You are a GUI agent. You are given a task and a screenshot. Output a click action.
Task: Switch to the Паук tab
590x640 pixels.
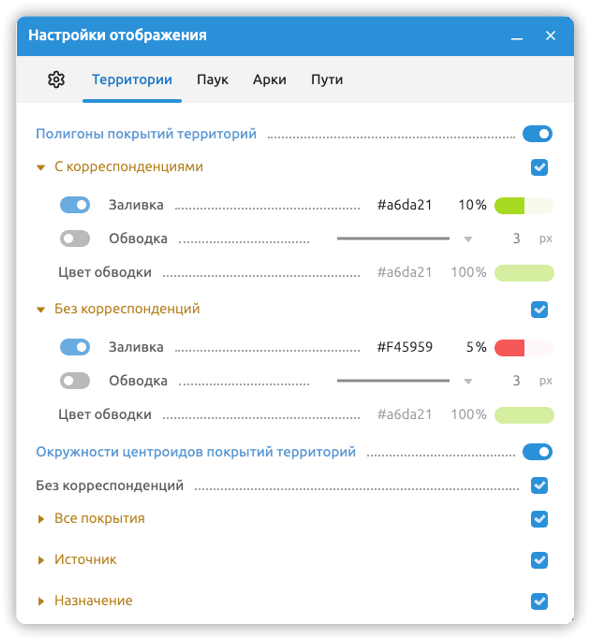[x=213, y=80]
